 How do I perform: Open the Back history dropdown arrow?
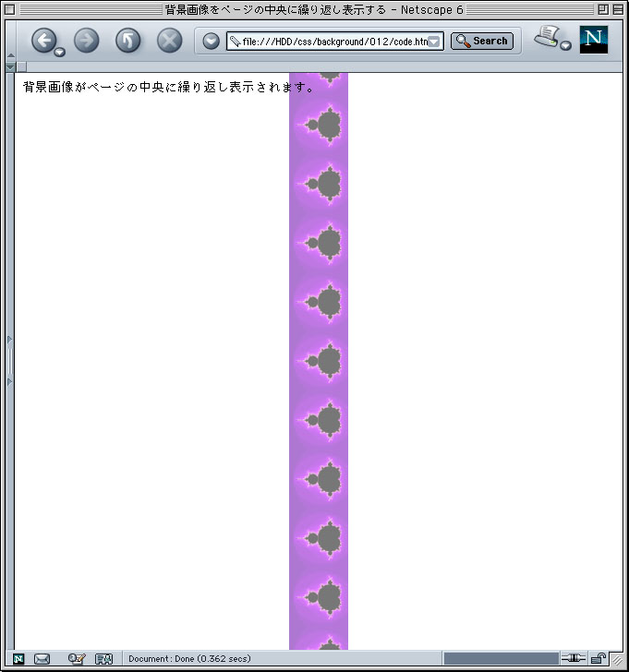click(60, 52)
